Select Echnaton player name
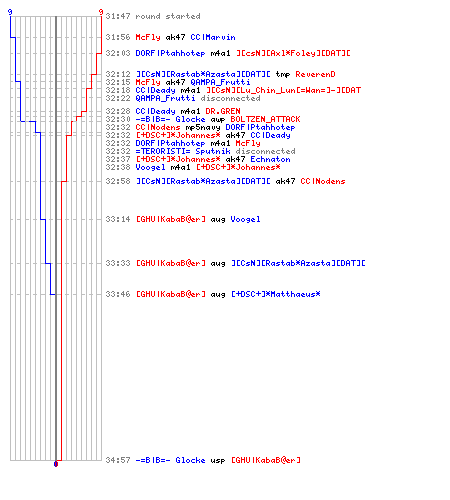 pyautogui.click(x=270, y=159)
